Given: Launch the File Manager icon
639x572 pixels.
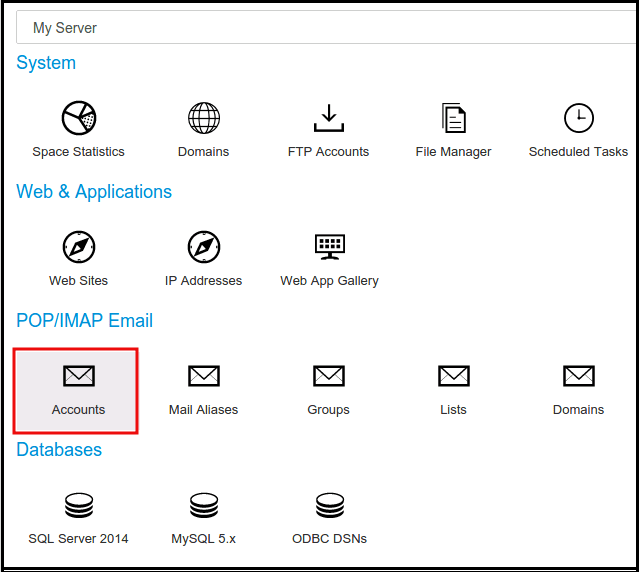Looking at the screenshot, I should [x=453, y=118].
